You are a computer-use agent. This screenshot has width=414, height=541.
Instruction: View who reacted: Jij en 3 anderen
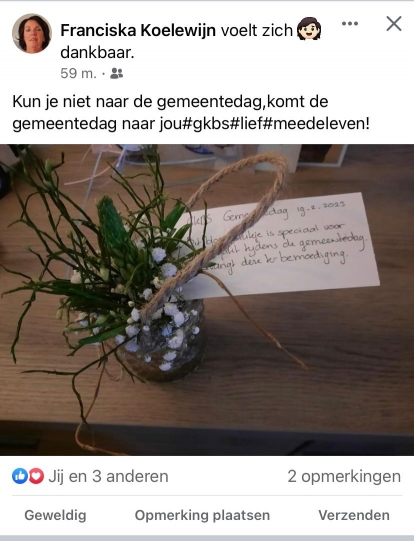(108, 476)
